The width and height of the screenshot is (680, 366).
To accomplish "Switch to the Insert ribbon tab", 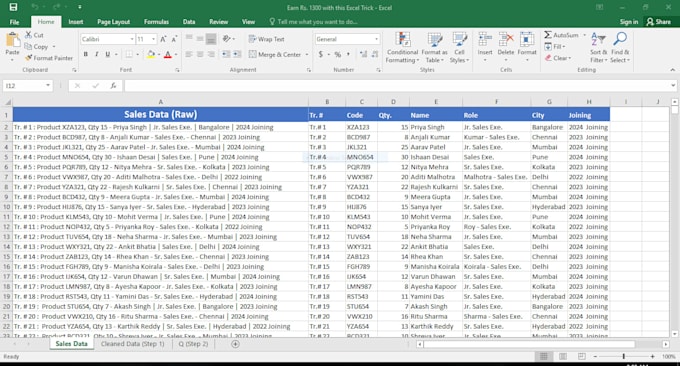I will (x=75, y=22).
